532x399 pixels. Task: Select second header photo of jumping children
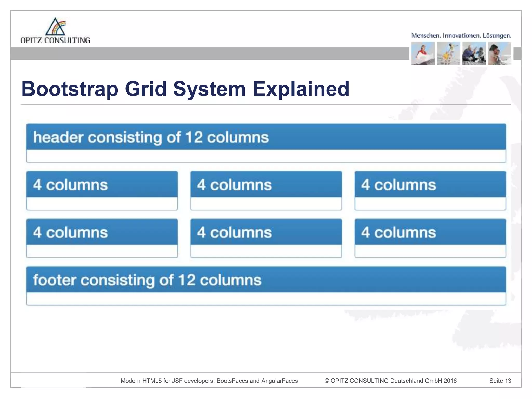[448, 54]
